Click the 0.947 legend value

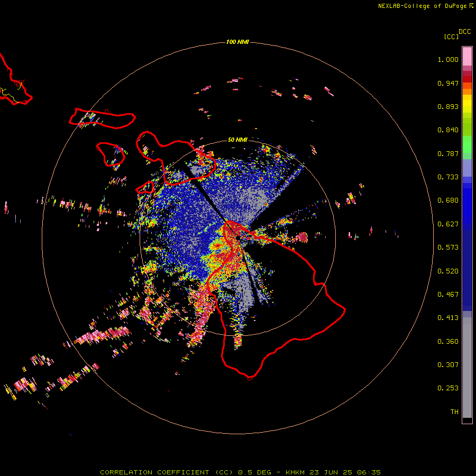click(x=448, y=83)
